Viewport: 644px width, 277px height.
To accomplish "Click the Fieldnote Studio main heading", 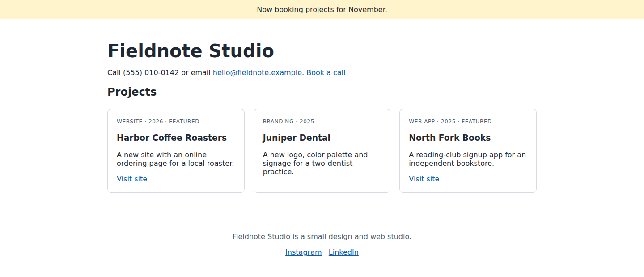I will [191, 51].
